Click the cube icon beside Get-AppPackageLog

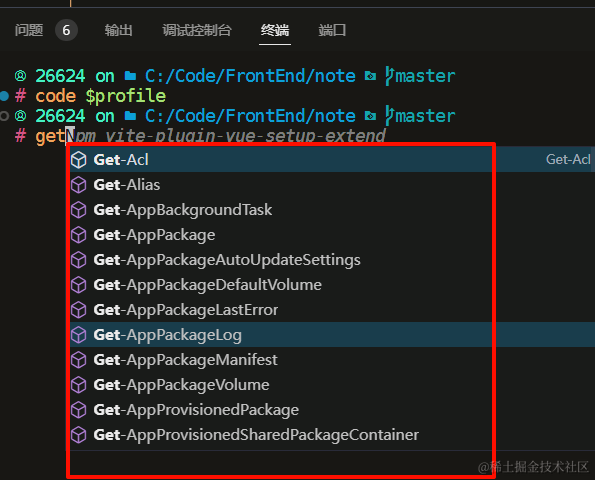79,335
